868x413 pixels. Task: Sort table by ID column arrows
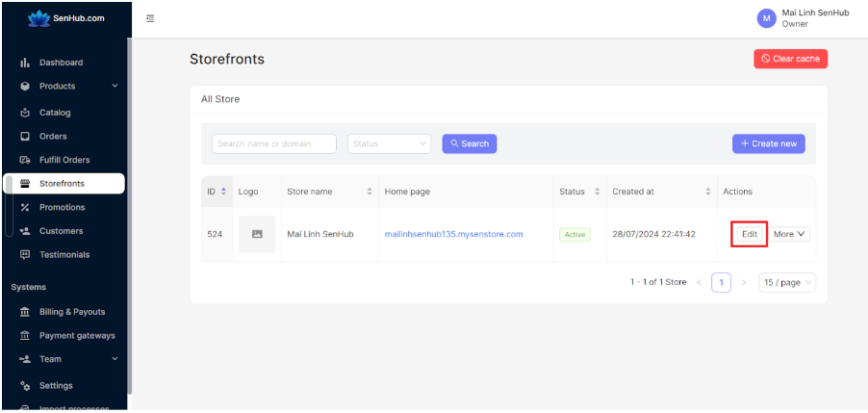coord(223,192)
